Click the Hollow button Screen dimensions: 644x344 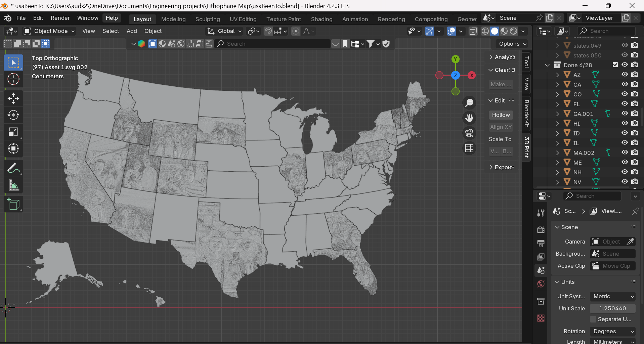pyautogui.click(x=501, y=115)
